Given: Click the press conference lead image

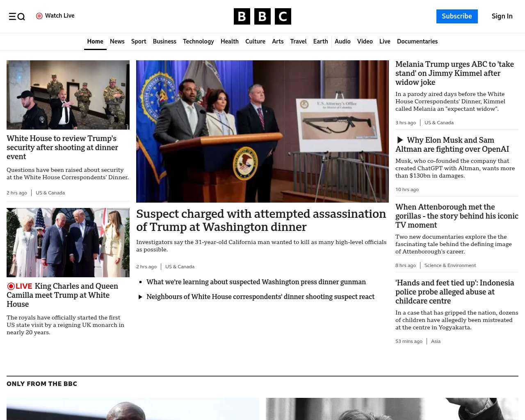Looking at the screenshot, I should 262,131.
